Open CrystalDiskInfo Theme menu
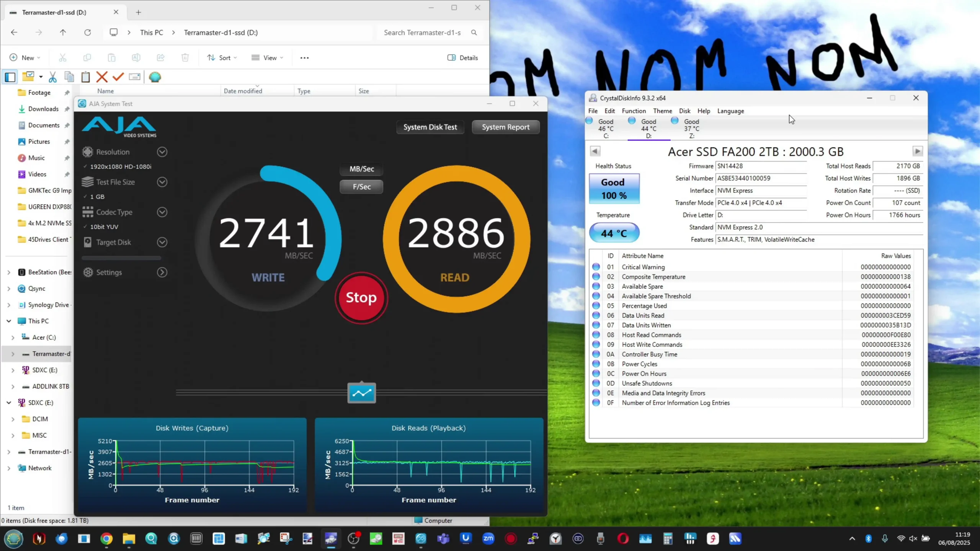Image resolution: width=980 pixels, height=551 pixels. pyautogui.click(x=662, y=111)
